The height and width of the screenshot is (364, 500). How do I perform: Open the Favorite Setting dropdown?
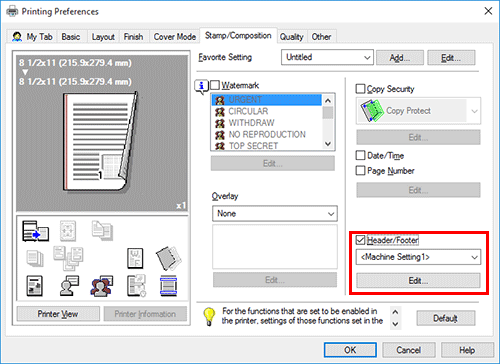(x=327, y=57)
